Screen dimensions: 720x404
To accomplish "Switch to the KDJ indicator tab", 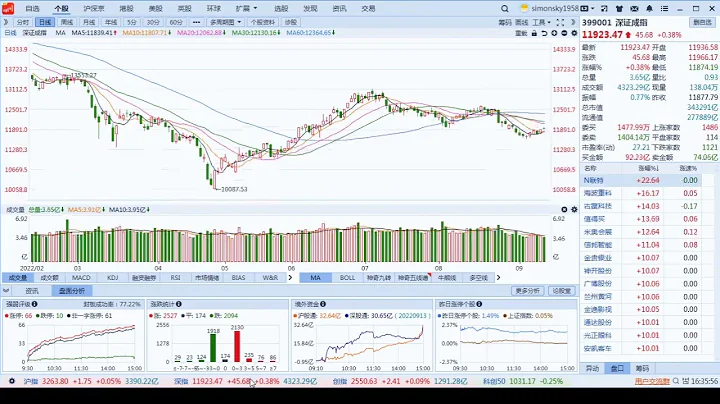I will click(x=112, y=277).
